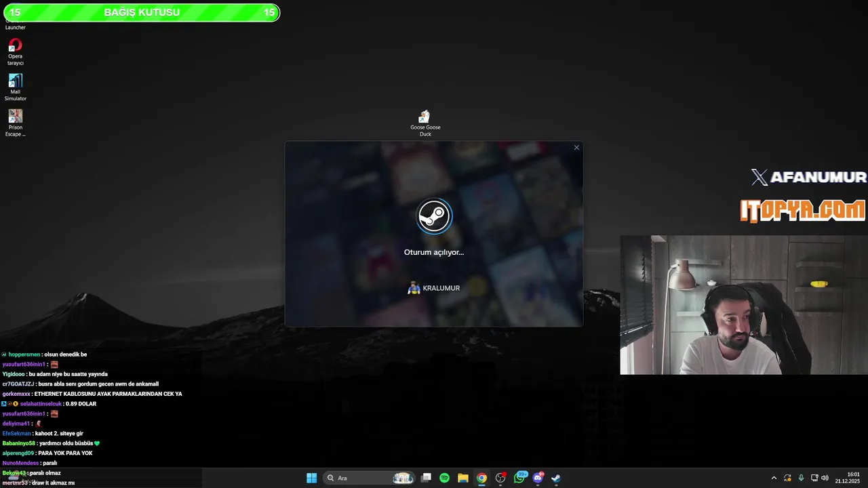Close the Steam login window
This screenshot has height=488, width=868.
[x=576, y=148]
